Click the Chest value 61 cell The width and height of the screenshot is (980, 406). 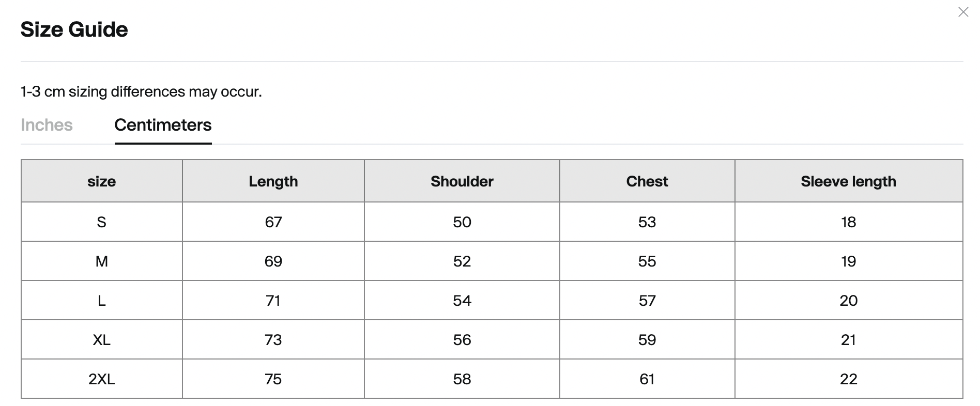coord(647,379)
